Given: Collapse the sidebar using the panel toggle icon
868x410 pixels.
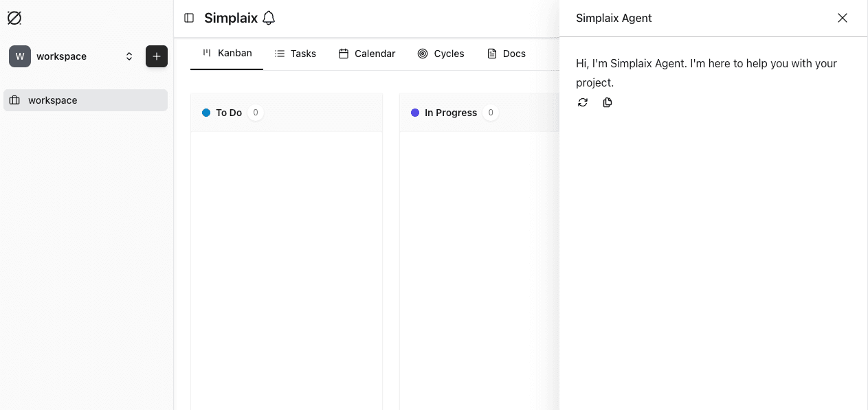Looking at the screenshot, I should pos(189,18).
